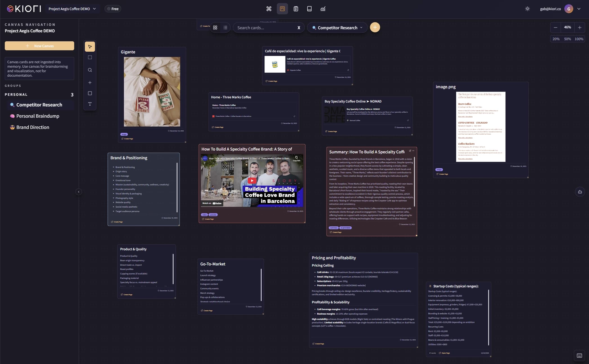Open the calendar/tasks view icon in the top bar
The width and height of the screenshot is (589, 364).
296,9
